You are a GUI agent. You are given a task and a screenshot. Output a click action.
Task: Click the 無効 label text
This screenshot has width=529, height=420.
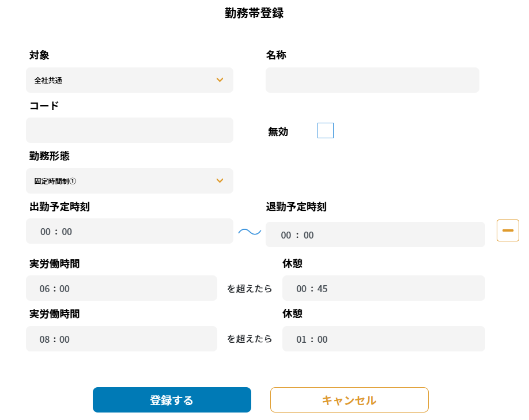[x=278, y=132]
